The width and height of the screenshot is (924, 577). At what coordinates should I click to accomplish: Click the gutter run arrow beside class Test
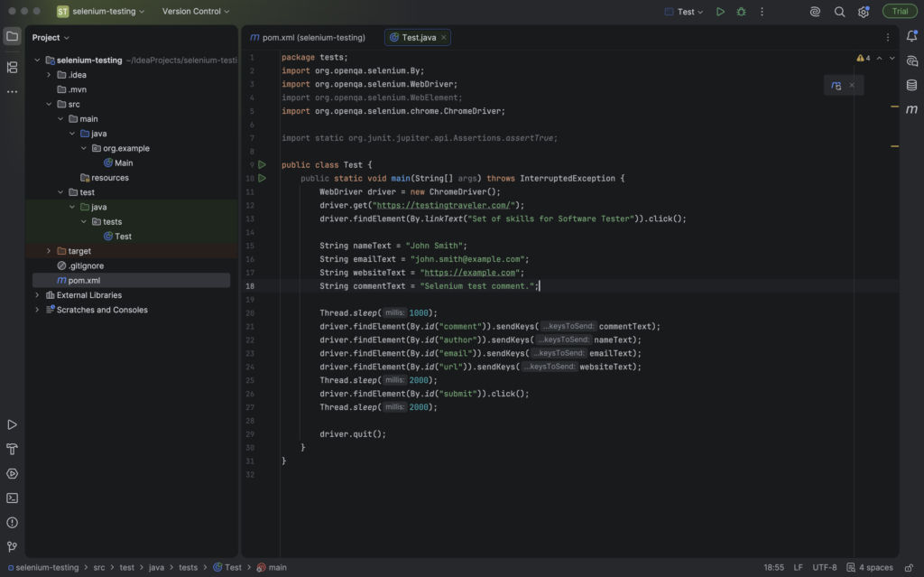263,164
